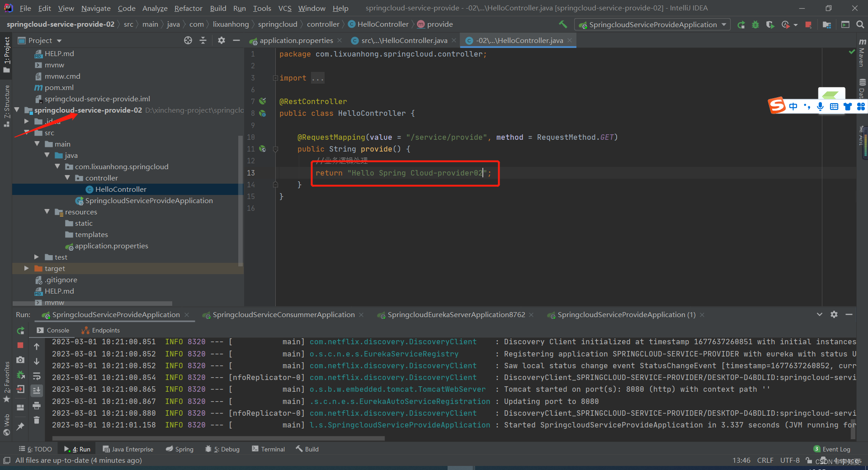Collapse the java source folder node
The image size is (868, 470).
[x=47, y=155]
